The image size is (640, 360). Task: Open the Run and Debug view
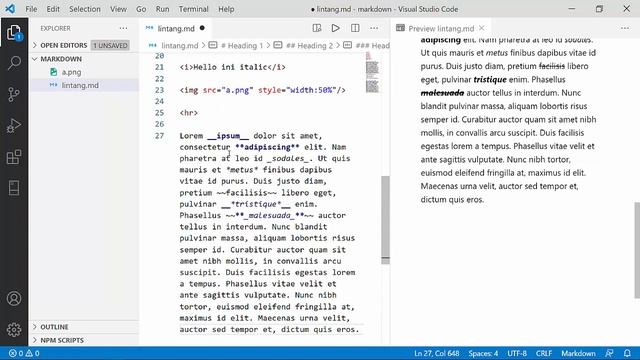[x=14, y=126]
